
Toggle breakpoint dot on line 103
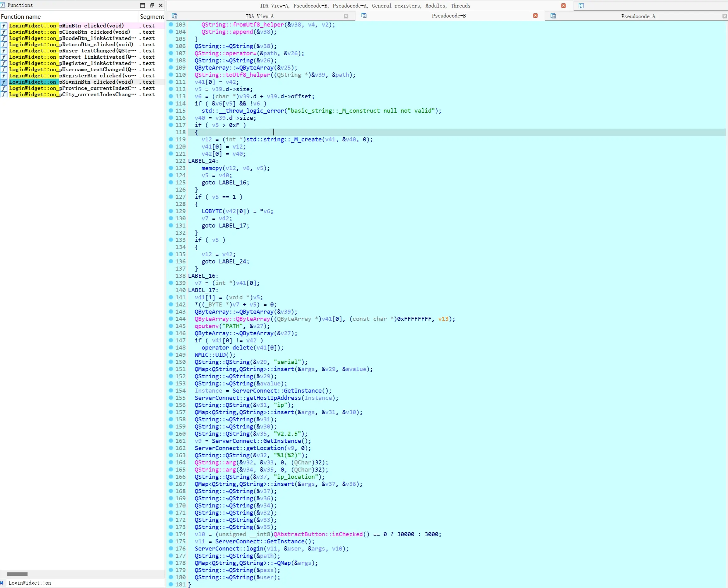tap(171, 24)
